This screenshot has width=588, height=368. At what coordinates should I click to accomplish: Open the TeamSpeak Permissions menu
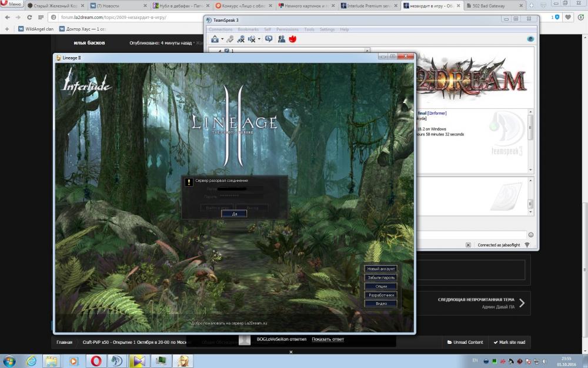tap(287, 29)
